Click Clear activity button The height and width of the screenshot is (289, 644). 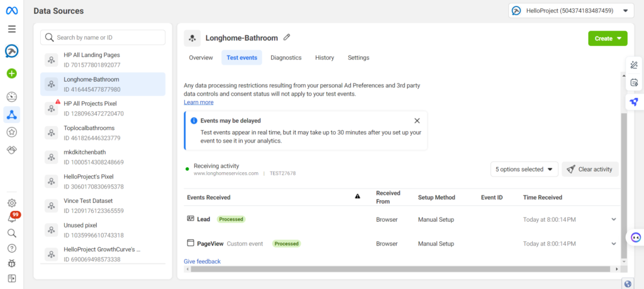point(590,169)
